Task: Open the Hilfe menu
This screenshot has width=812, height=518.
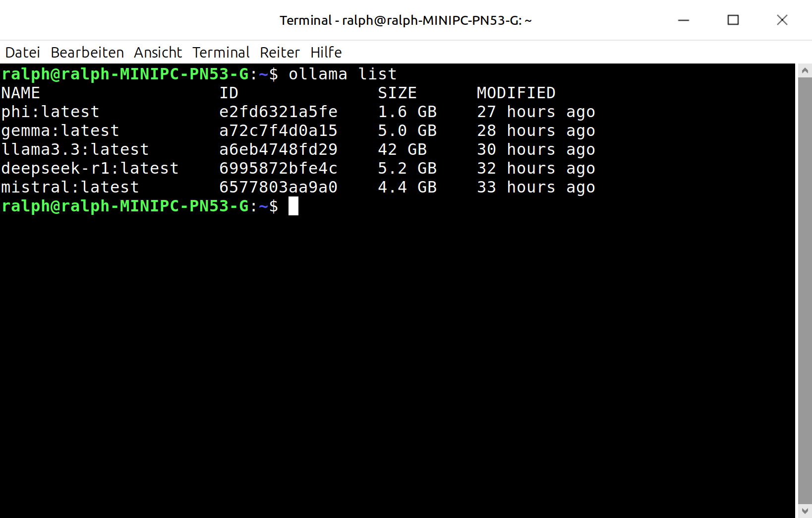Action: coord(326,52)
